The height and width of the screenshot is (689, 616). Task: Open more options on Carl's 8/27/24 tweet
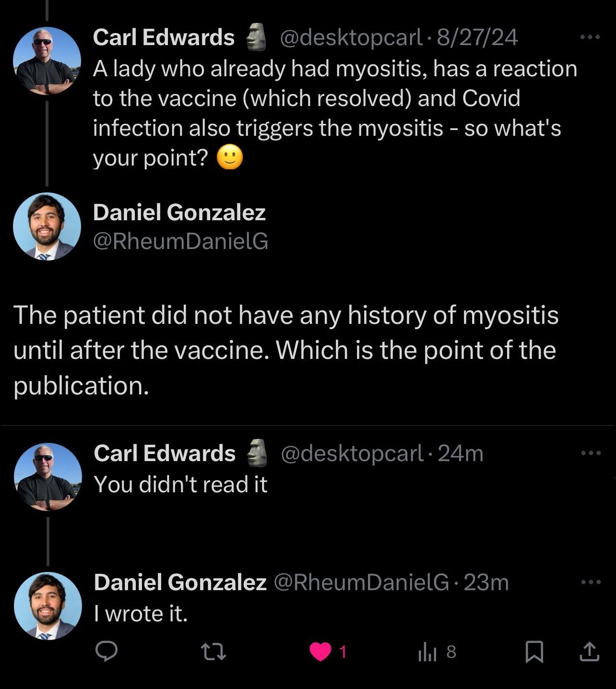(x=590, y=37)
